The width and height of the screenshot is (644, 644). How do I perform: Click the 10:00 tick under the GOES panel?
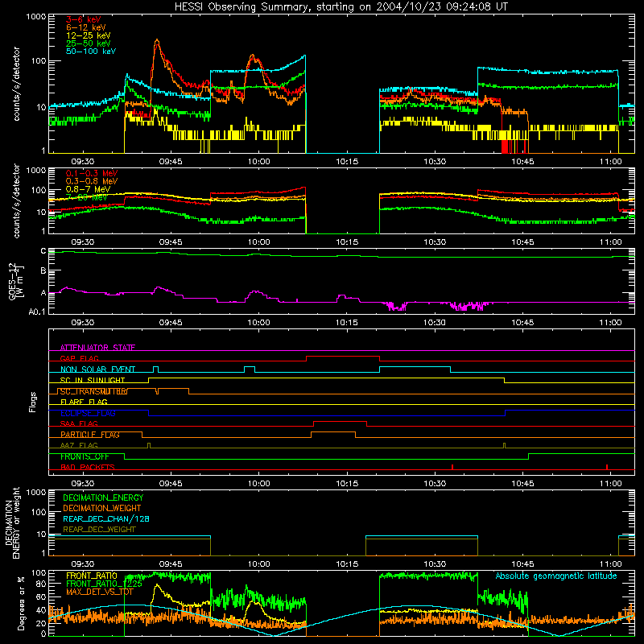point(258,323)
